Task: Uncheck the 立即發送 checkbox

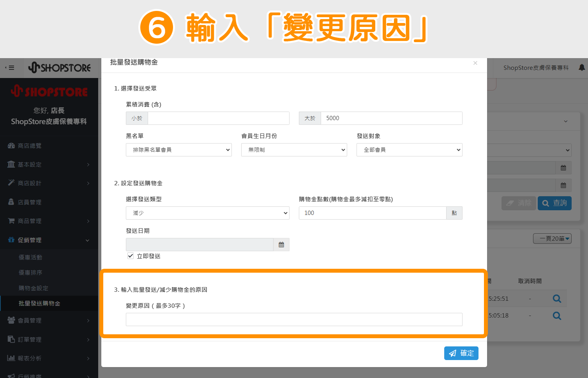Action: [x=131, y=256]
